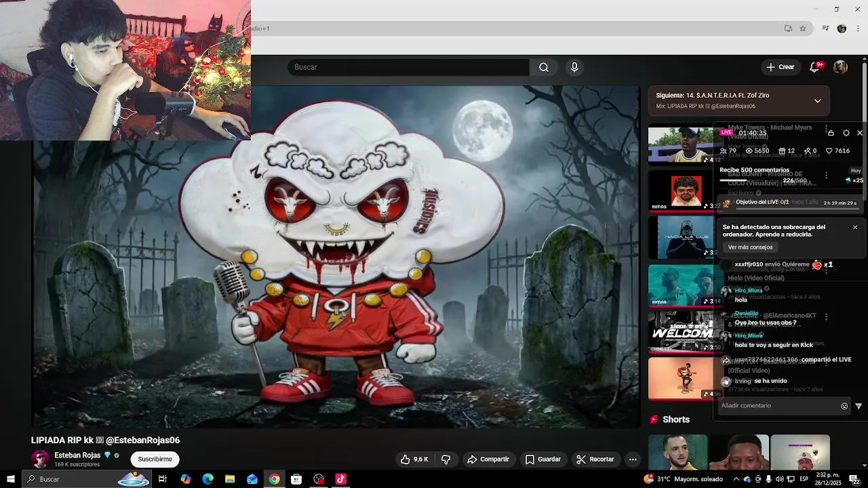Open the YouTube account avatar menu
The image size is (868, 488).
[x=840, y=67]
